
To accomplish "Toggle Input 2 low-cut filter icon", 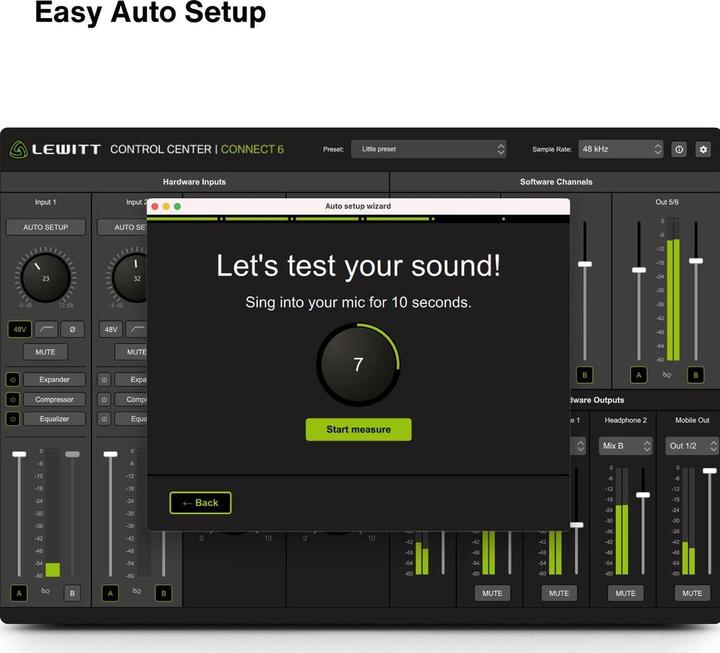I will [136, 329].
